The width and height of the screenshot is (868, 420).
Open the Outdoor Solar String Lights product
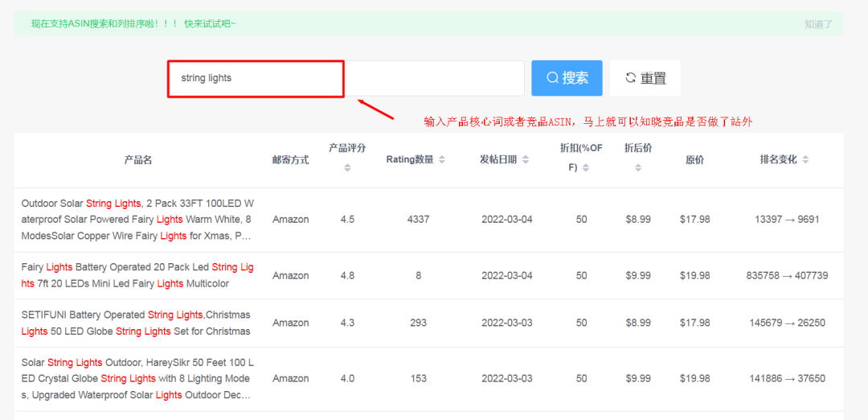[x=138, y=220]
